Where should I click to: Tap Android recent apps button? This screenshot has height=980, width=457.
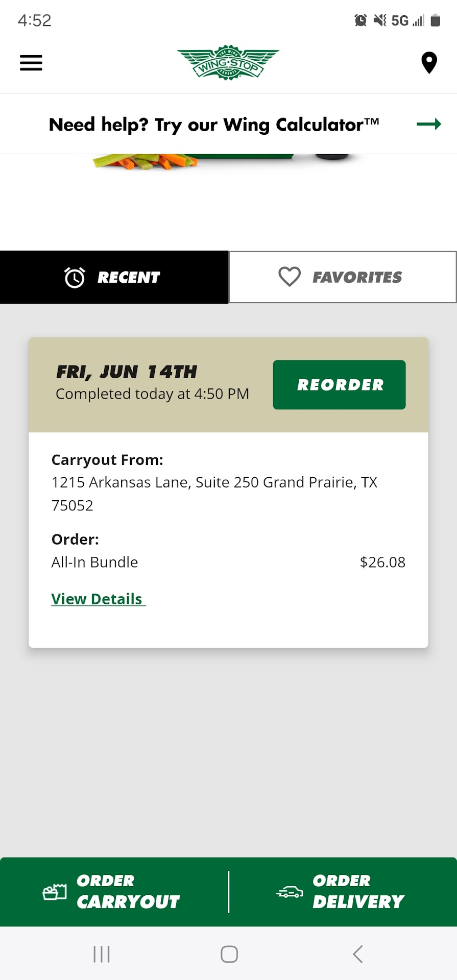point(102,953)
